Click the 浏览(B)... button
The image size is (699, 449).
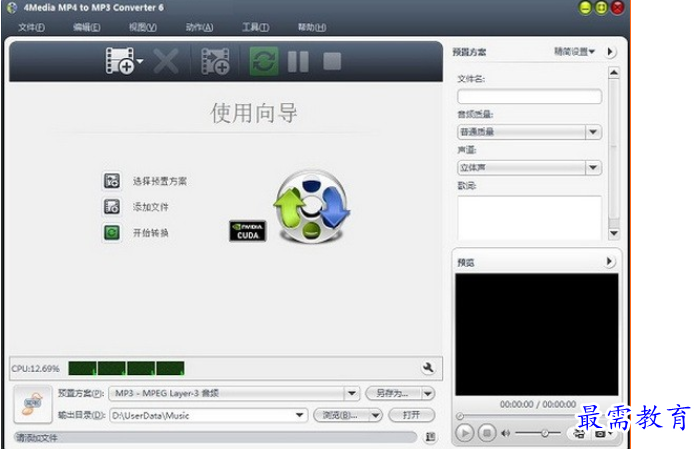point(341,416)
